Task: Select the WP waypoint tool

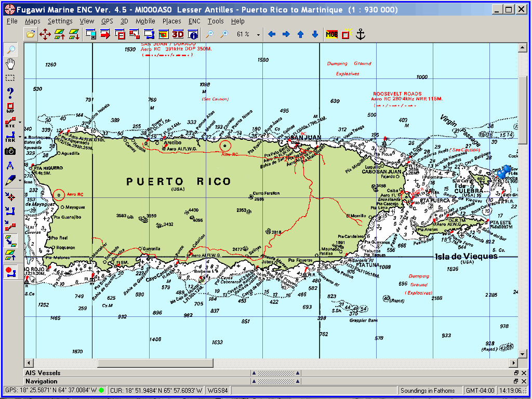Action: (10, 108)
